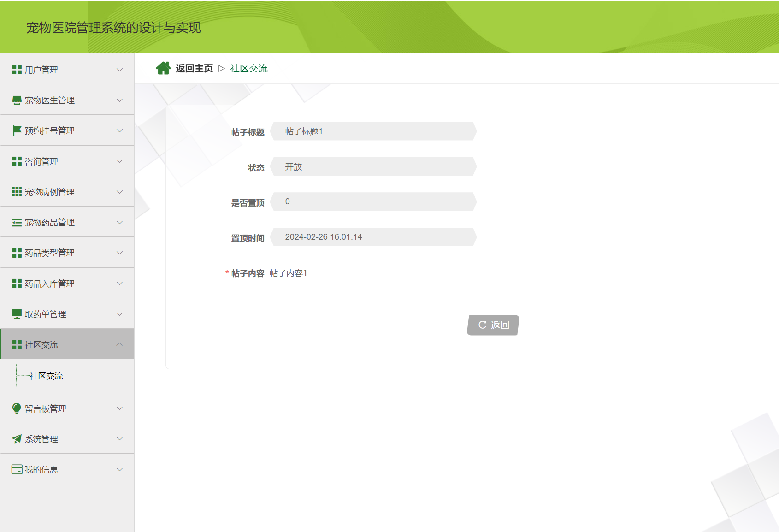
Task: Click the 是否置顶 field showing 0
Action: pos(373,201)
